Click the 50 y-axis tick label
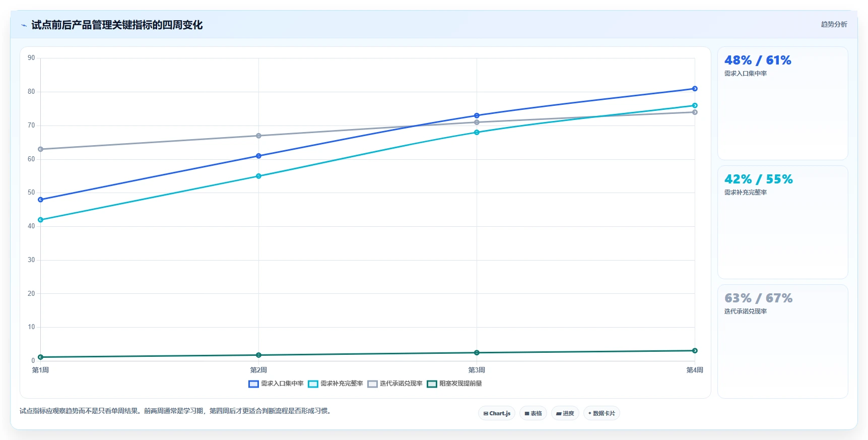 tap(31, 193)
